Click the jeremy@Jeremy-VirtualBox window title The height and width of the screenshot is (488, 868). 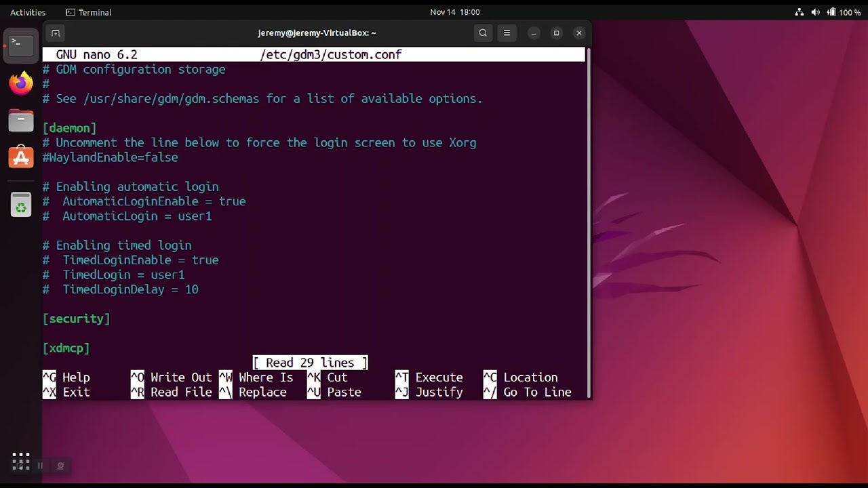tap(317, 33)
